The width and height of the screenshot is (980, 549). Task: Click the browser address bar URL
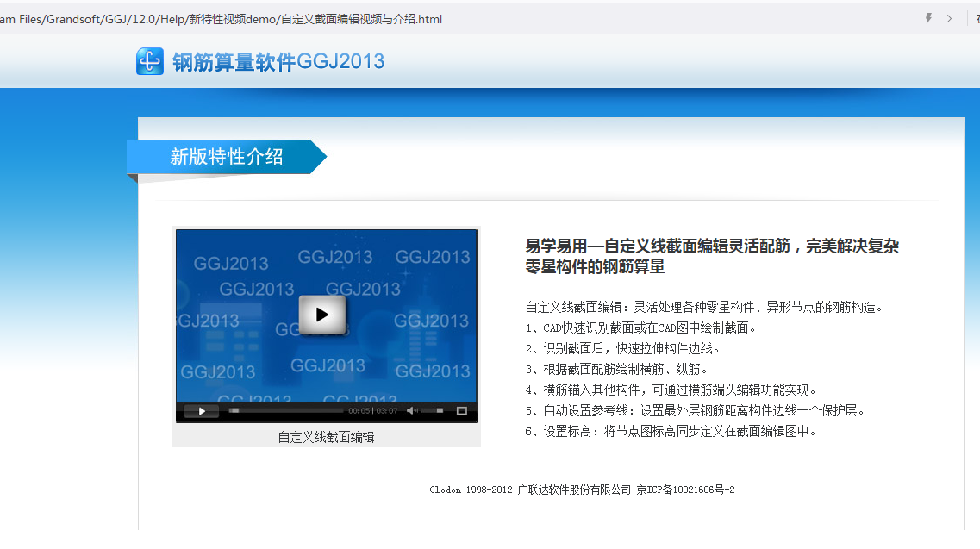click(x=222, y=19)
